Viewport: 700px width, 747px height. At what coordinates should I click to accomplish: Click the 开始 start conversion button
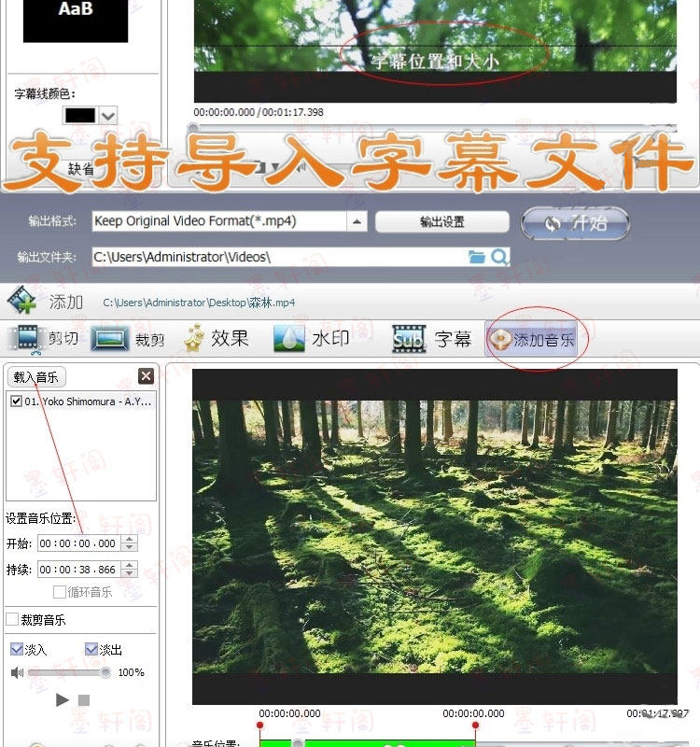tap(575, 223)
